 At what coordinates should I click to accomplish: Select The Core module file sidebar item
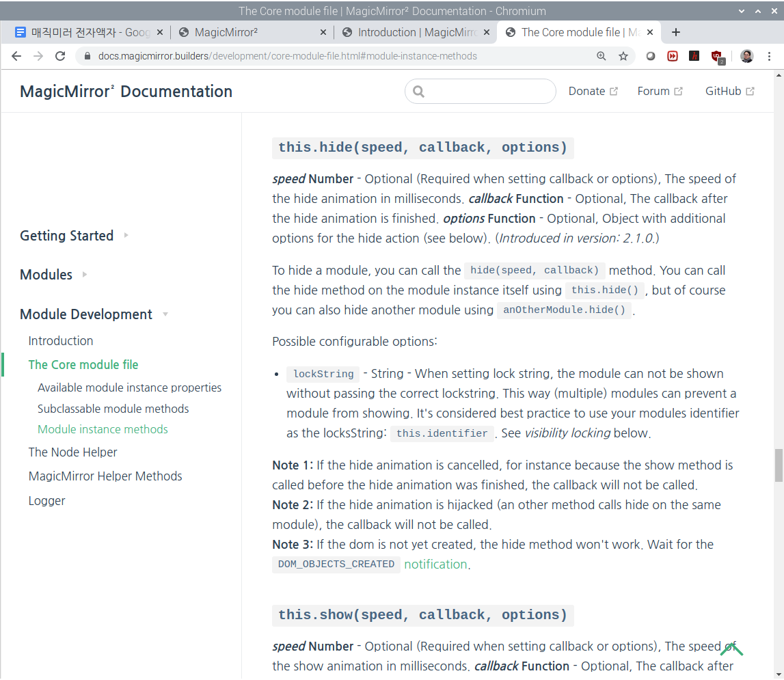pos(83,364)
